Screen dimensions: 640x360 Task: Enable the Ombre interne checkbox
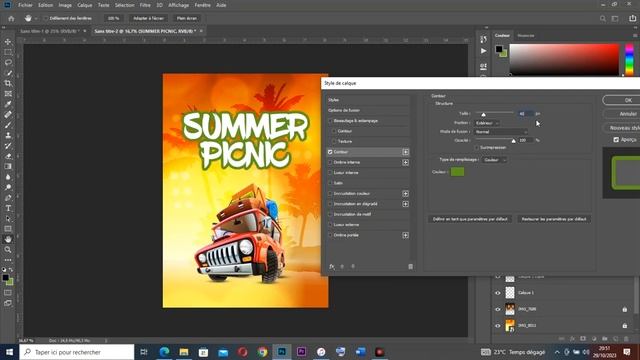330,162
